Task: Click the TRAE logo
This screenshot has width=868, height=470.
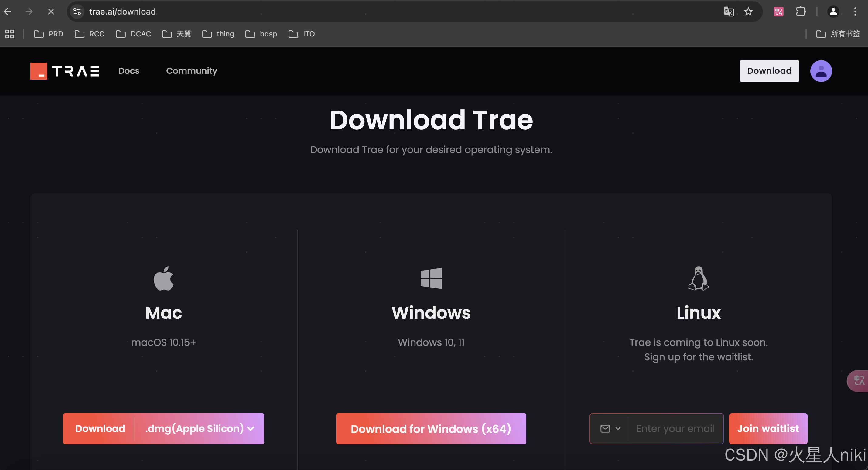Action: [x=64, y=71]
